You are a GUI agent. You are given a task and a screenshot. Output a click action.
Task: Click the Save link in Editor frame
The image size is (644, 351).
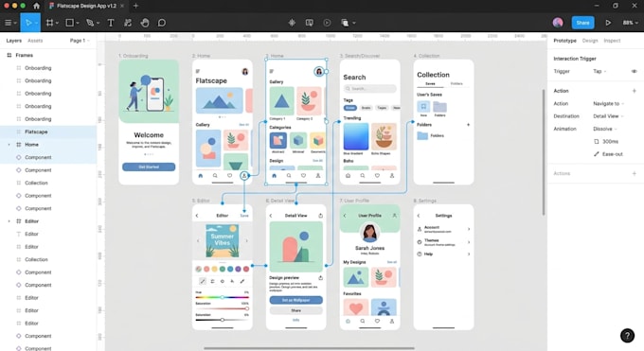click(x=244, y=216)
